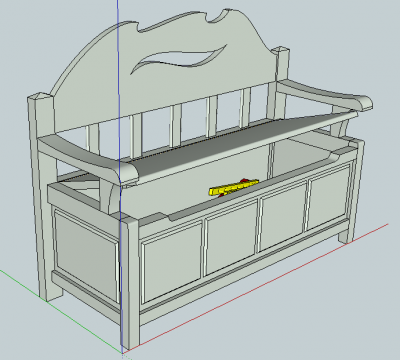
Task: Select the yellow tape measure inside the bench
Action: 234,188
